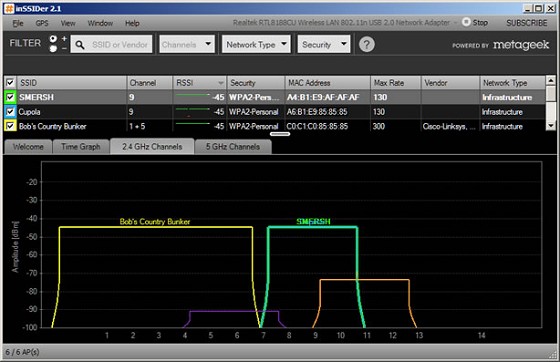Open the View menu
The image size is (560, 362).
tap(68, 23)
